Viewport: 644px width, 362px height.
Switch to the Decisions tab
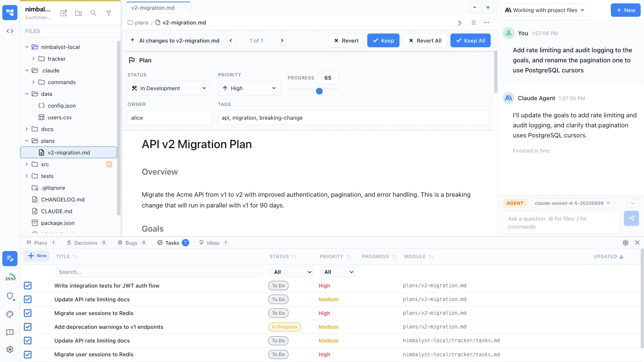[86, 242]
